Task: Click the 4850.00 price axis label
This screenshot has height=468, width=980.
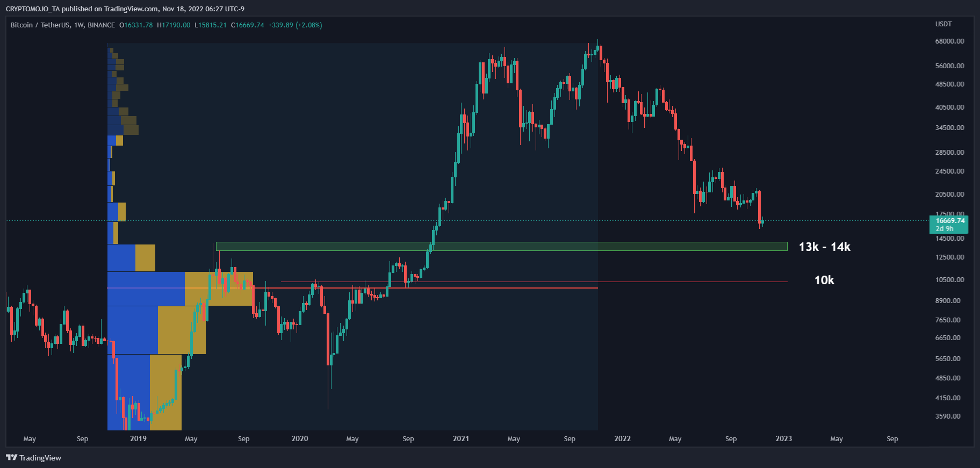Action: [948, 378]
